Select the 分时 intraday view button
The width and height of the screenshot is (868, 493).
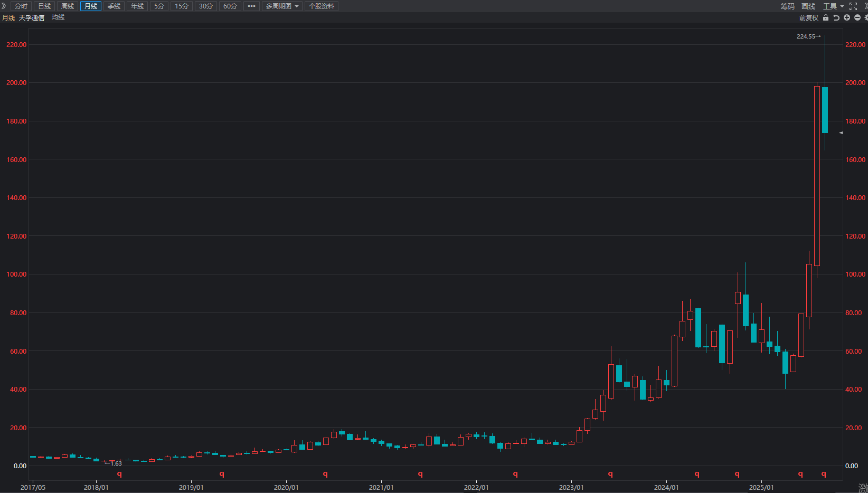[x=21, y=6]
